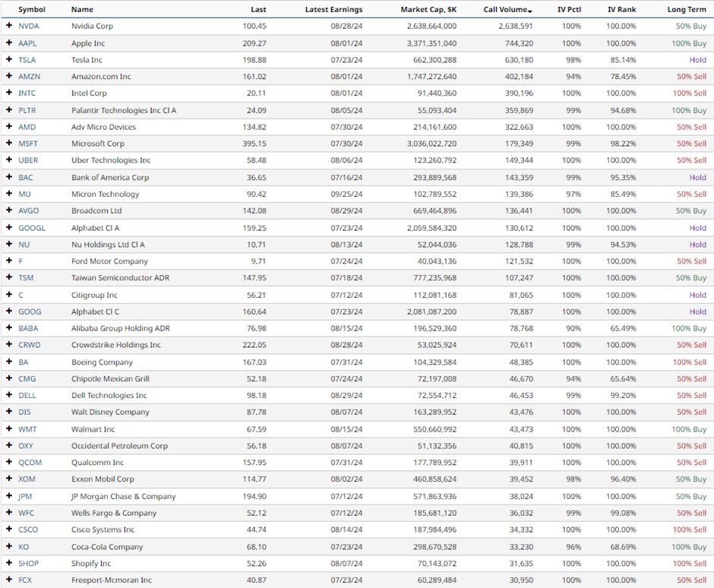The height and width of the screenshot is (588, 714).
Task: Click the 'Broadcom Ltd' name cell
Action: [96, 211]
